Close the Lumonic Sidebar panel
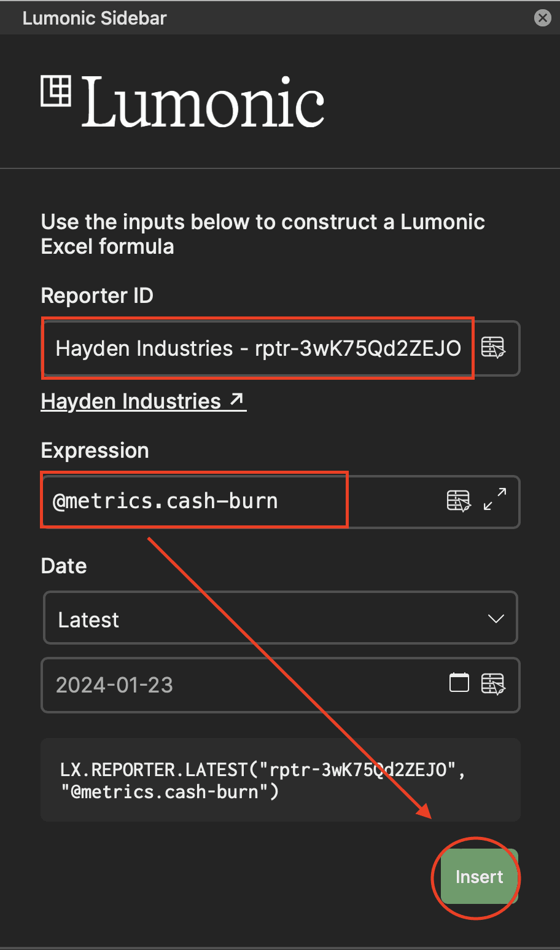The height and width of the screenshot is (950, 560). coord(543,18)
